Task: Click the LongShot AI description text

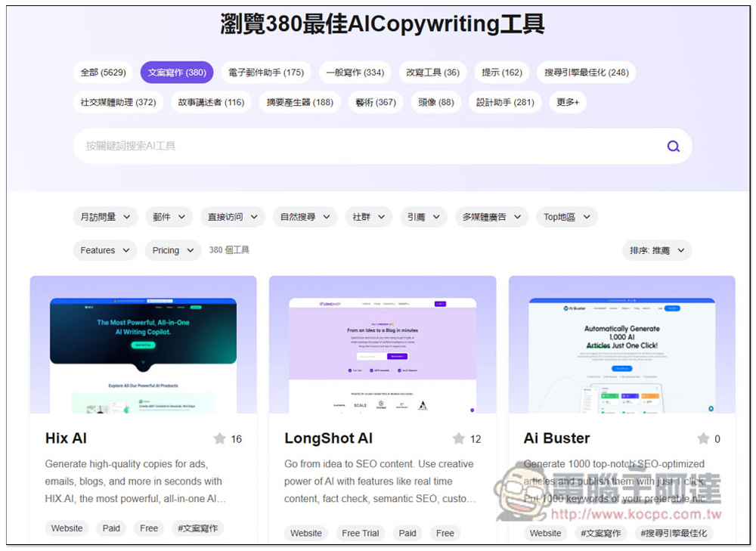Action: click(380, 481)
